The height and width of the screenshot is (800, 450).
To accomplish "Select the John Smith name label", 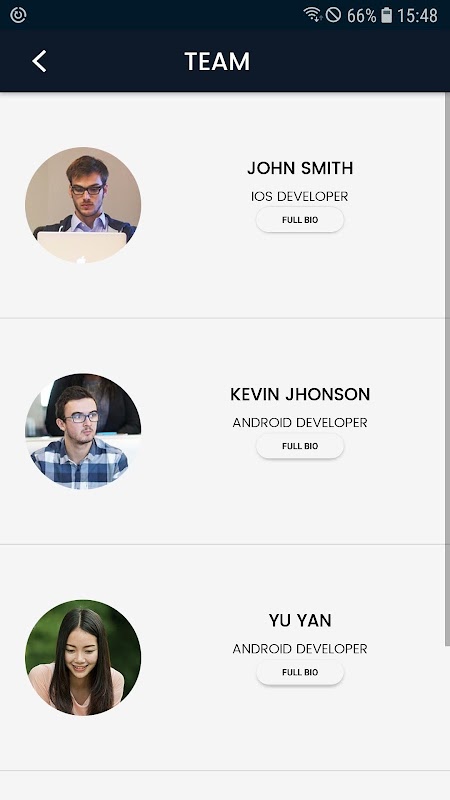I will pos(300,168).
